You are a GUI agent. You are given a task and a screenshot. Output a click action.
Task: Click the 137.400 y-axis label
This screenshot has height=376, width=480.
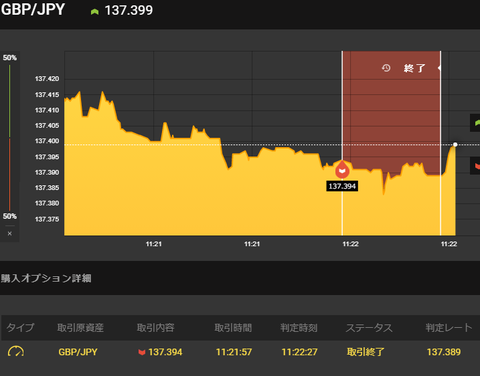[47, 141]
